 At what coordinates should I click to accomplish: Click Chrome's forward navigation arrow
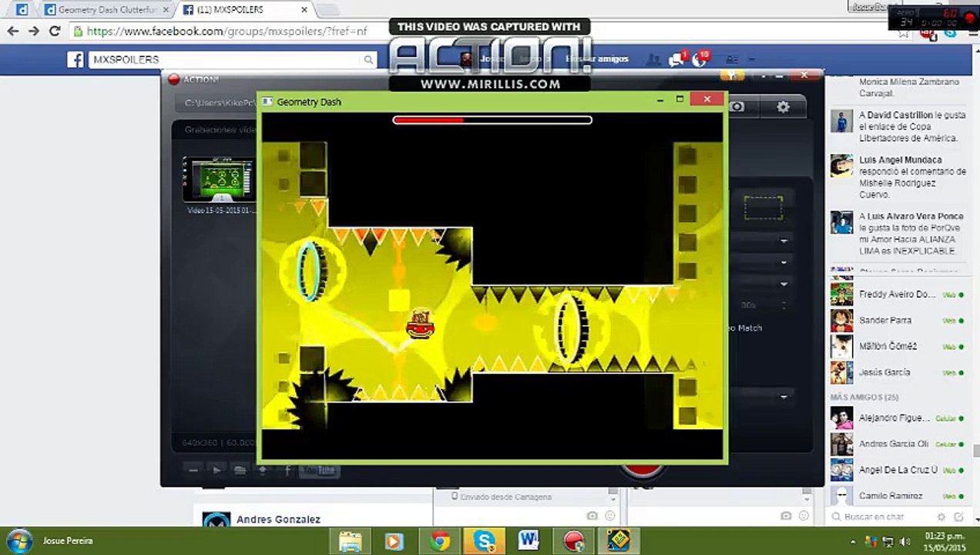(x=33, y=32)
